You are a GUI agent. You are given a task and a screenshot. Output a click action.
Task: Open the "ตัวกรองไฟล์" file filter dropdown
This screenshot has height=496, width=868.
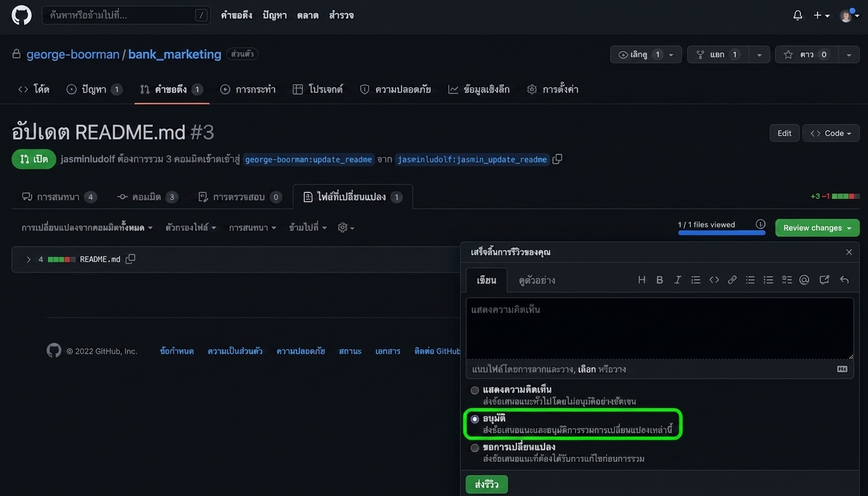tap(191, 228)
